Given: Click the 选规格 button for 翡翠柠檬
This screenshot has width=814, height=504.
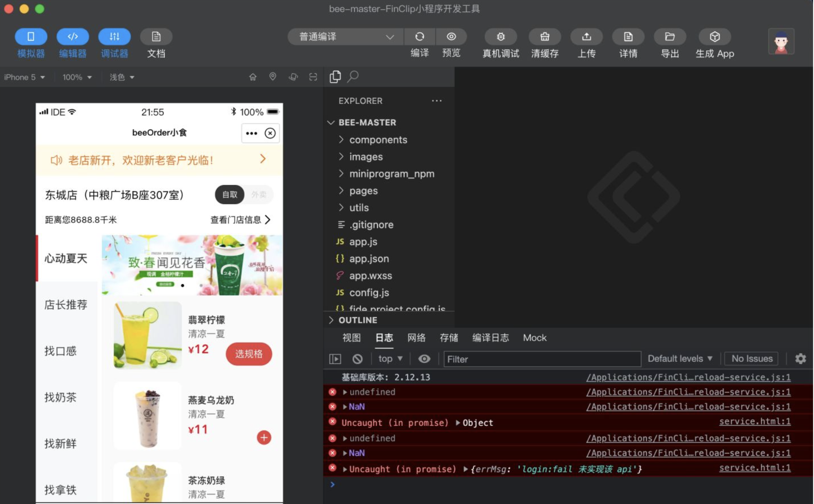Looking at the screenshot, I should tap(249, 354).
